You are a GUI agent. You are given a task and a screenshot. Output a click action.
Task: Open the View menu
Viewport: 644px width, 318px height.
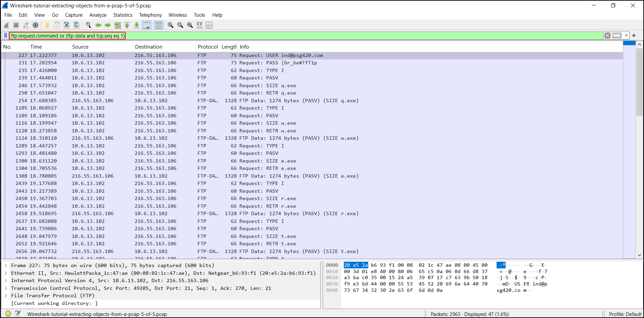tap(39, 15)
